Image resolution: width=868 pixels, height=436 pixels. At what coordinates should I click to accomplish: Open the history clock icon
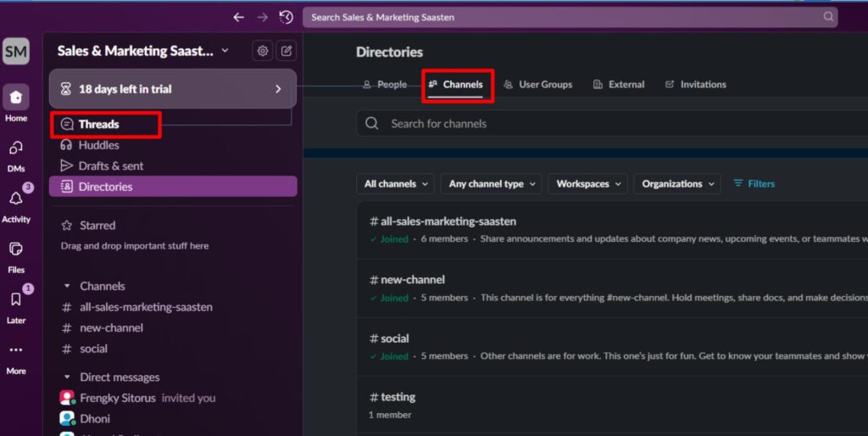coord(287,17)
